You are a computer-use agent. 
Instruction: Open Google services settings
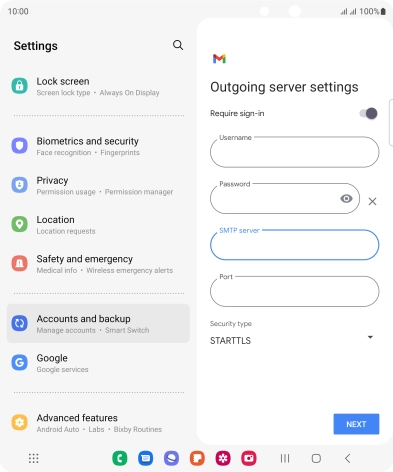[x=98, y=363]
